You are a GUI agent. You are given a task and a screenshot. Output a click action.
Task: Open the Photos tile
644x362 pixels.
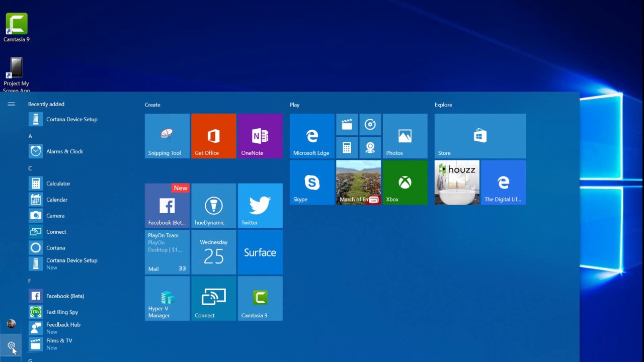405,136
